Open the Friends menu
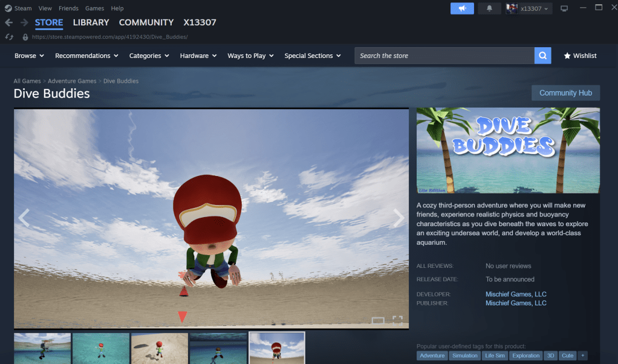Screen dimensions: 618x364 (68, 8)
